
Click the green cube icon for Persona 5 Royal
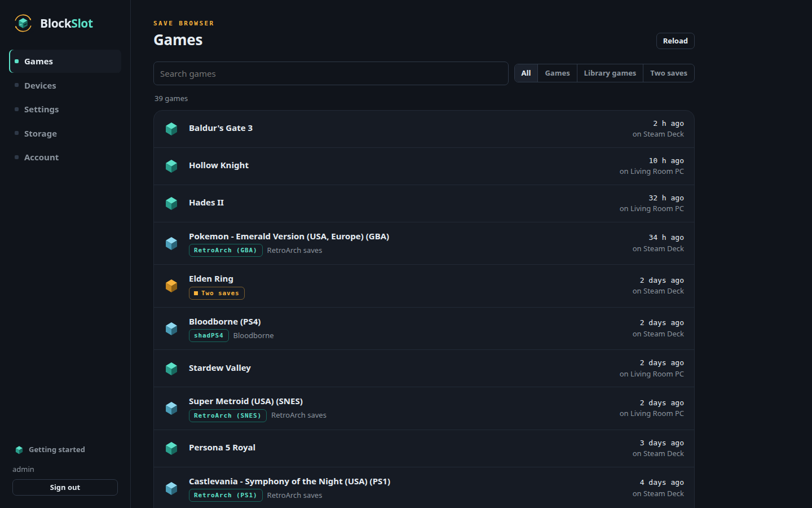(171, 448)
